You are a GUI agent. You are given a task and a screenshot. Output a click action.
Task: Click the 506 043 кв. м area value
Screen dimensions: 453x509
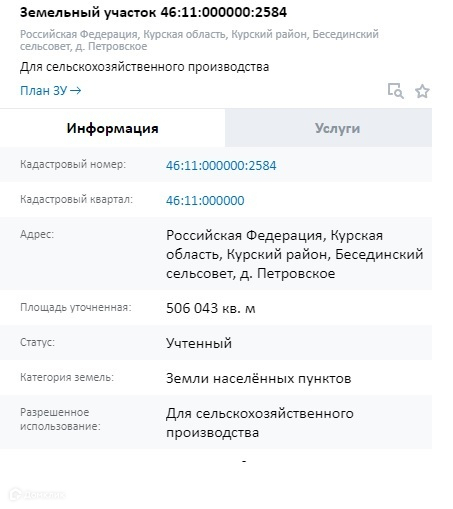(x=211, y=308)
